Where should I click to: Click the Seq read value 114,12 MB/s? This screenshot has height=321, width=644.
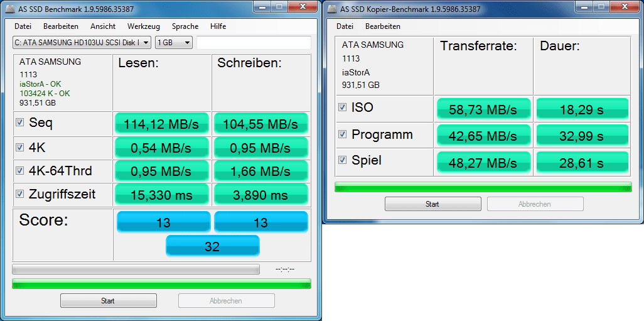[x=162, y=123]
